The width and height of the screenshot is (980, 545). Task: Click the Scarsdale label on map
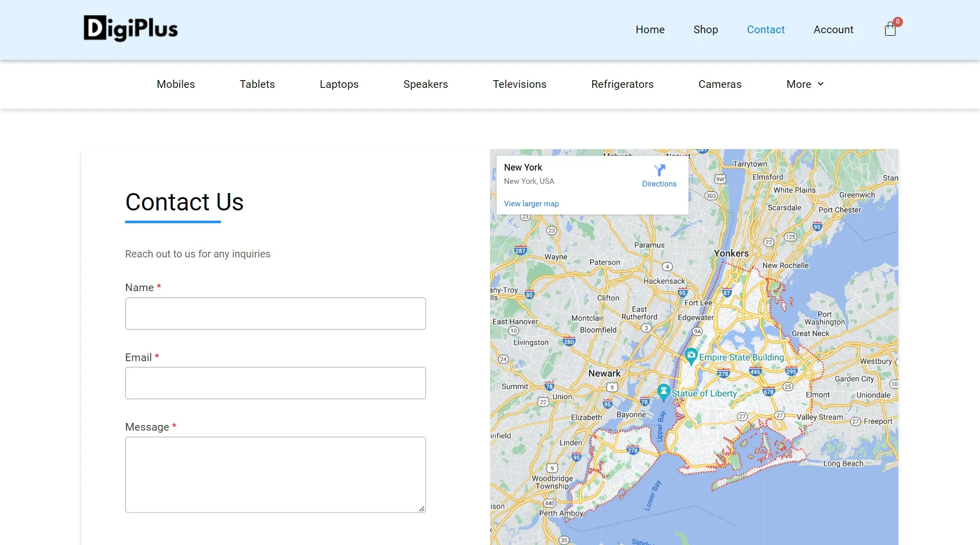[x=785, y=208]
